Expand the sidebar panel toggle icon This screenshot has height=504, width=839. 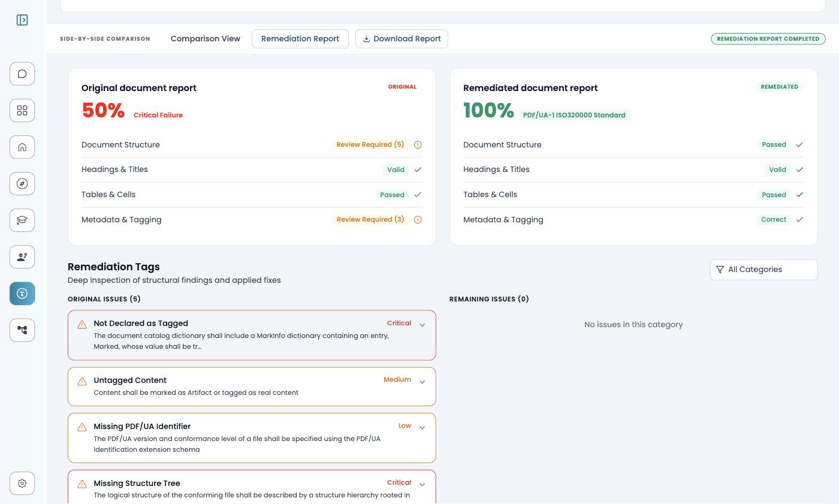22,20
